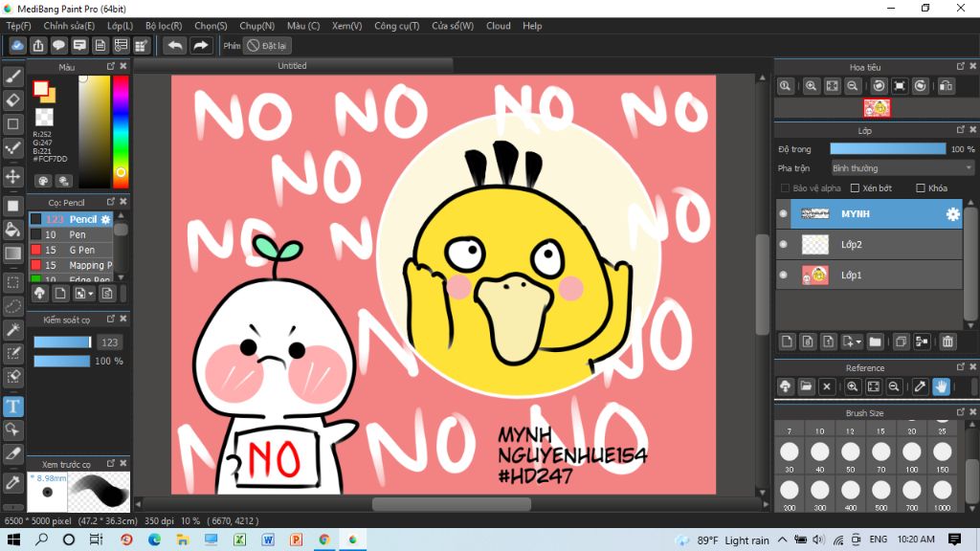Select the Gradient tool
The width and height of the screenshot is (980, 551).
click(x=13, y=253)
